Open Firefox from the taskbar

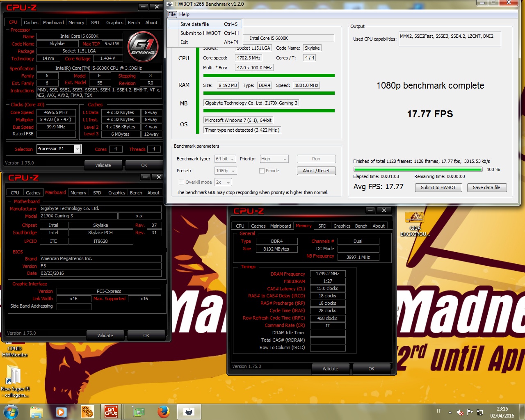point(164,412)
